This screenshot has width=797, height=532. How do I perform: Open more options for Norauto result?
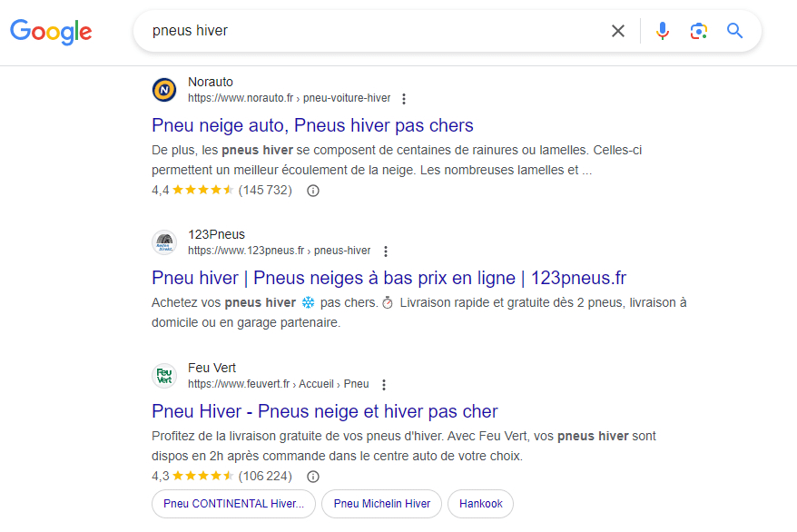point(404,99)
